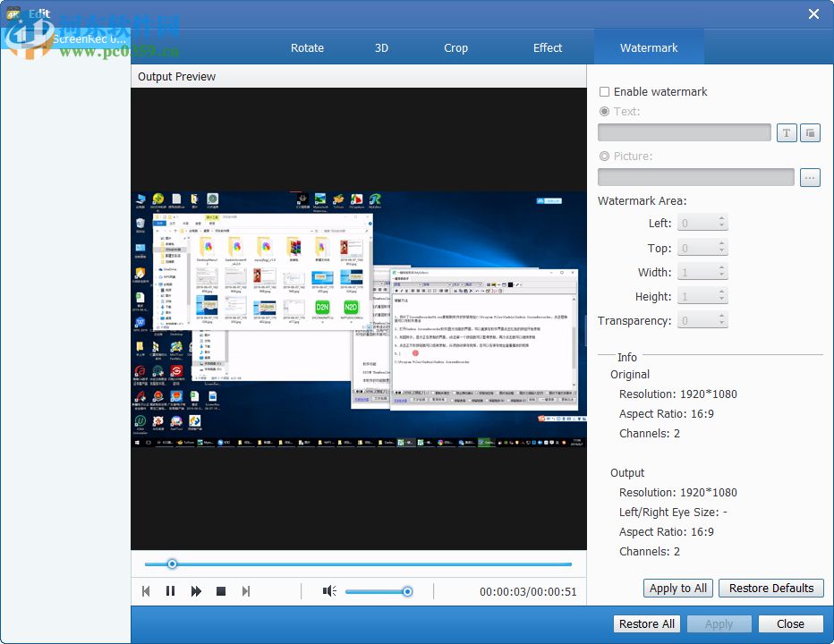The width and height of the screenshot is (834, 644).
Task: Click the Apply to All button
Action: click(677, 588)
